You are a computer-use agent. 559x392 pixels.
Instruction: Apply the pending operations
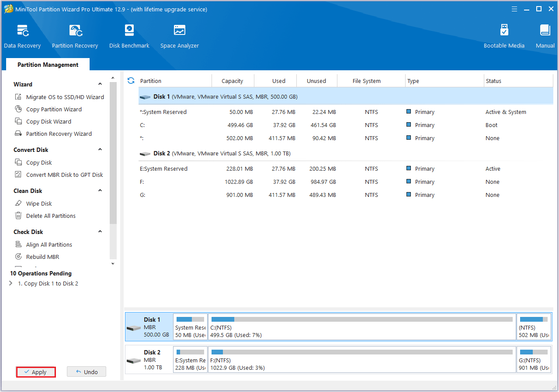pos(35,371)
